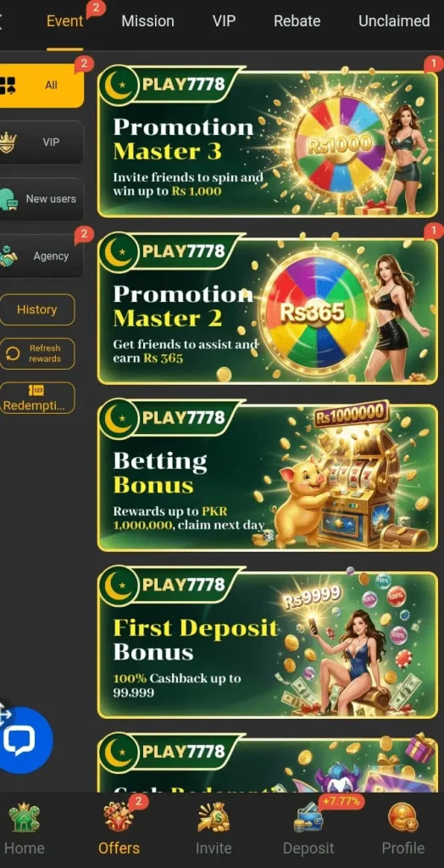Image resolution: width=444 pixels, height=868 pixels.
Task: Select the Agency handshake category
Action: click(41, 256)
